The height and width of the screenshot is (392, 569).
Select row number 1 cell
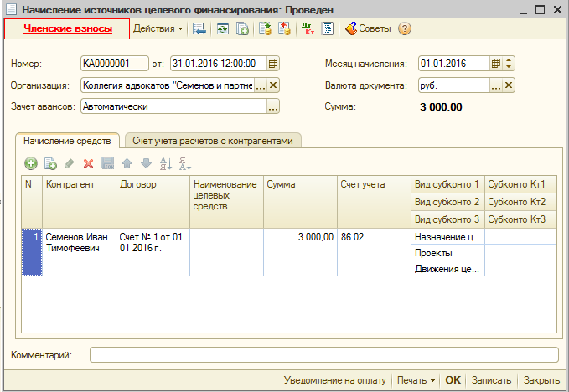pos(32,252)
